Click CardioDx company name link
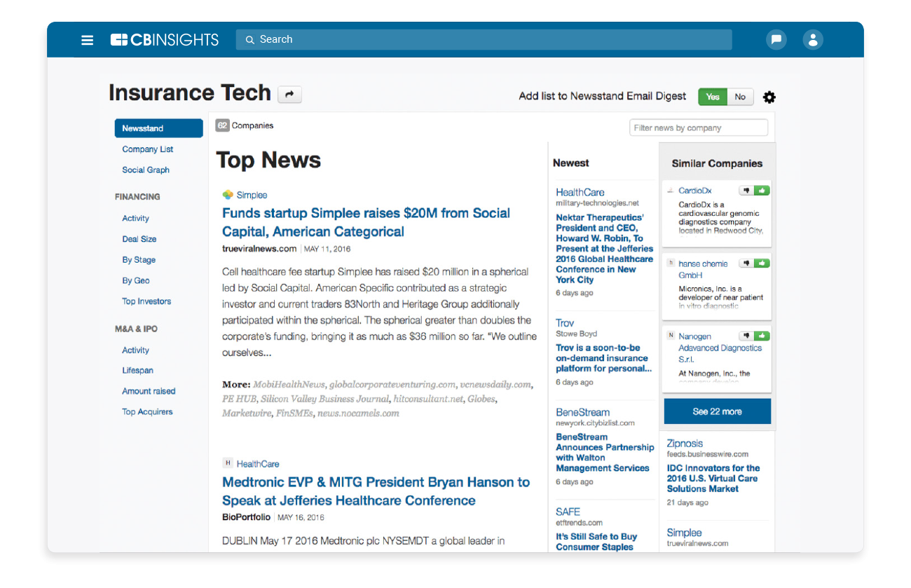The width and height of the screenshot is (911, 588). coord(694,191)
